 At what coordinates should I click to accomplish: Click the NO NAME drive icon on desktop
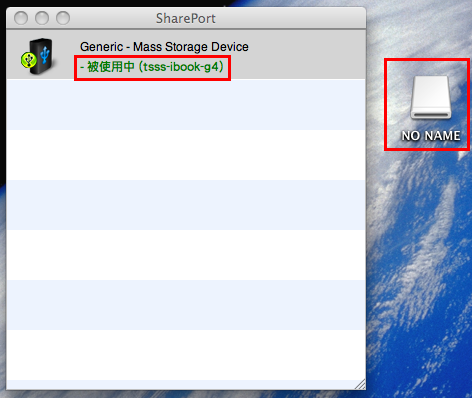pos(431,97)
